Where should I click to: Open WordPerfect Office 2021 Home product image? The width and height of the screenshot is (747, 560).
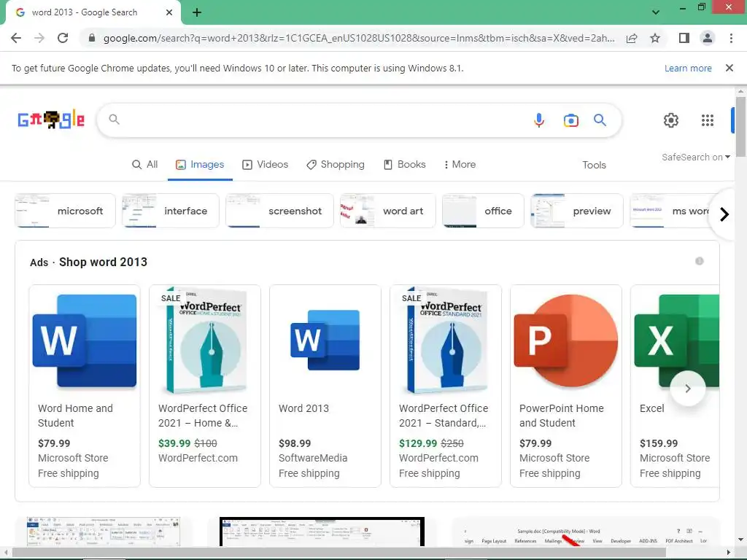click(205, 341)
